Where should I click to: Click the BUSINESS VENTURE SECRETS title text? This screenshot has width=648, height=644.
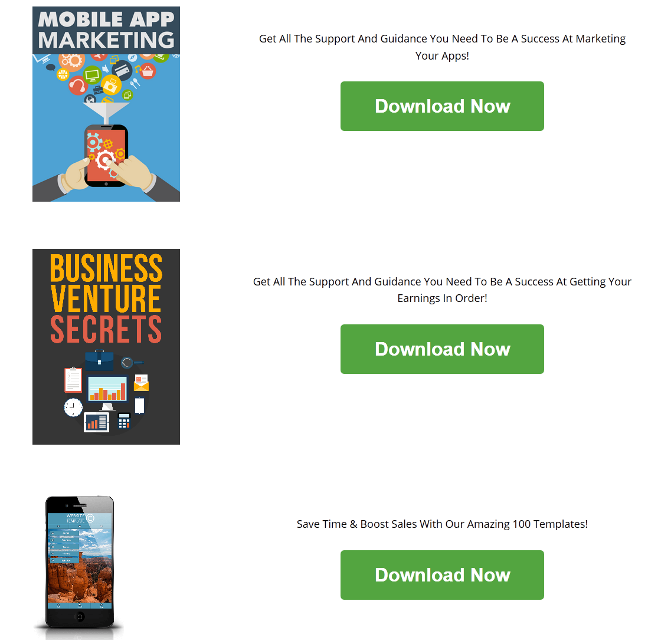[106, 298]
